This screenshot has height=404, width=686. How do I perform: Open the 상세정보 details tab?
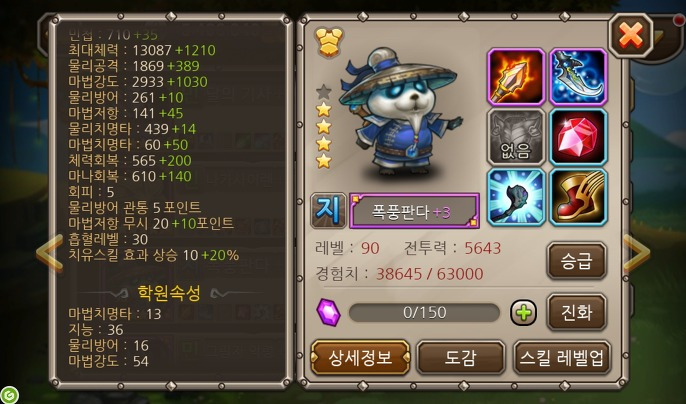tap(360, 358)
